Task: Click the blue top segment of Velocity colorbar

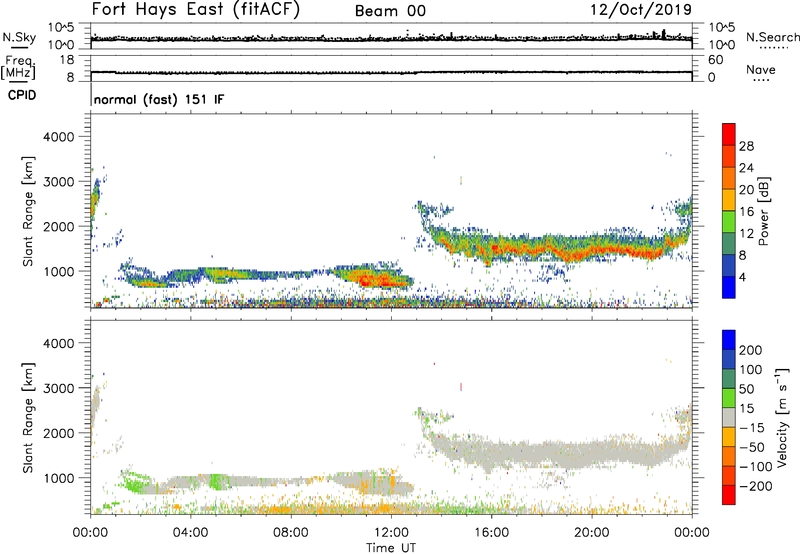Action: 729,340
